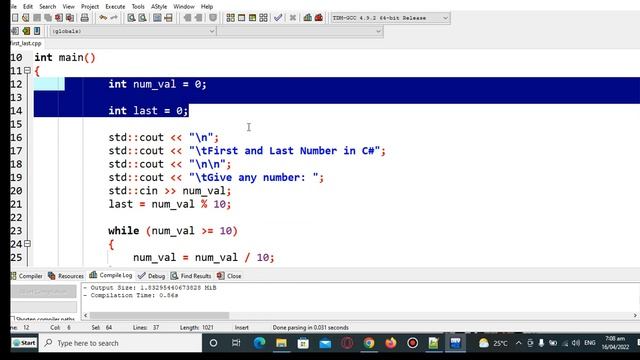Click the Redo arrow icon
The image size is (640, 360).
click(114, 18)
